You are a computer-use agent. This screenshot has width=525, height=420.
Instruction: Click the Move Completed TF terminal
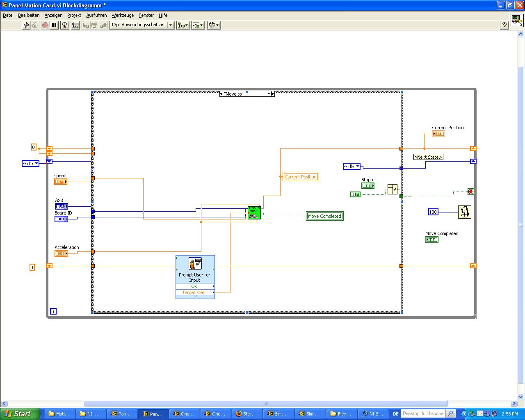pyautogui.click(x=432, y=240)
